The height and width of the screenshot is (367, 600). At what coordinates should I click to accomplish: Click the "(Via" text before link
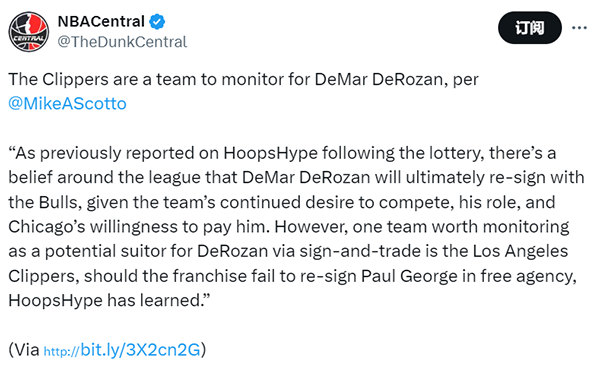[x=24, y=349]
